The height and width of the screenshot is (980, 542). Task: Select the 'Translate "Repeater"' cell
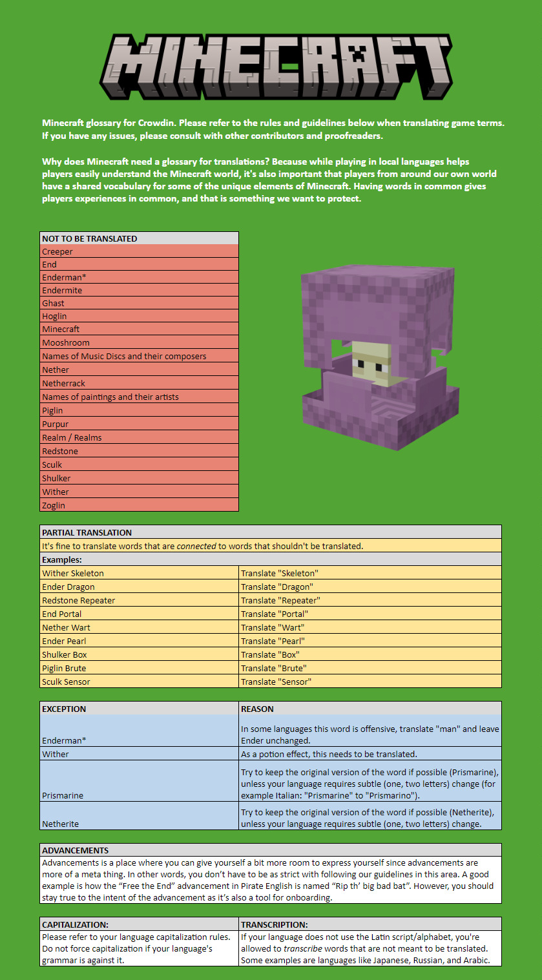(x=370, y=600)
